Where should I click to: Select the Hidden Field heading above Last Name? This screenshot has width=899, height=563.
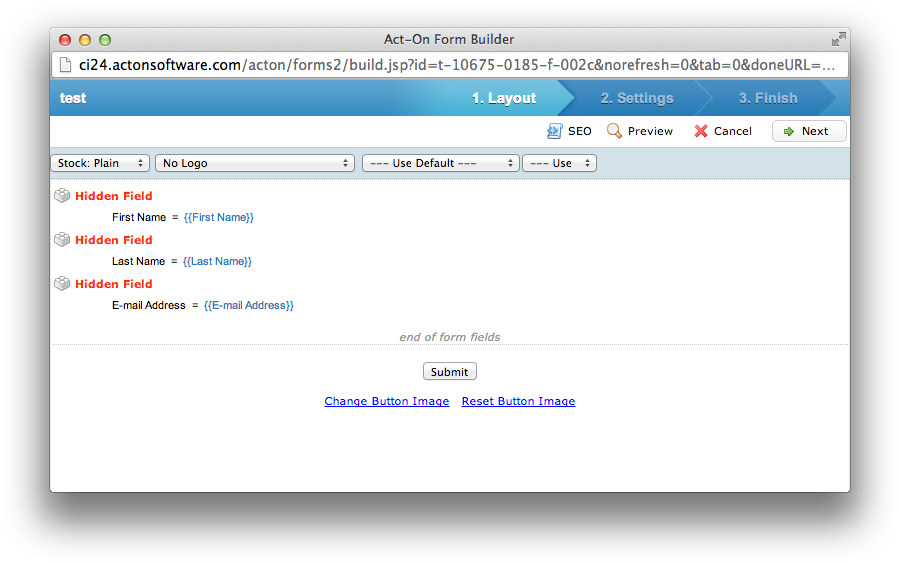(x=114, y=240)
